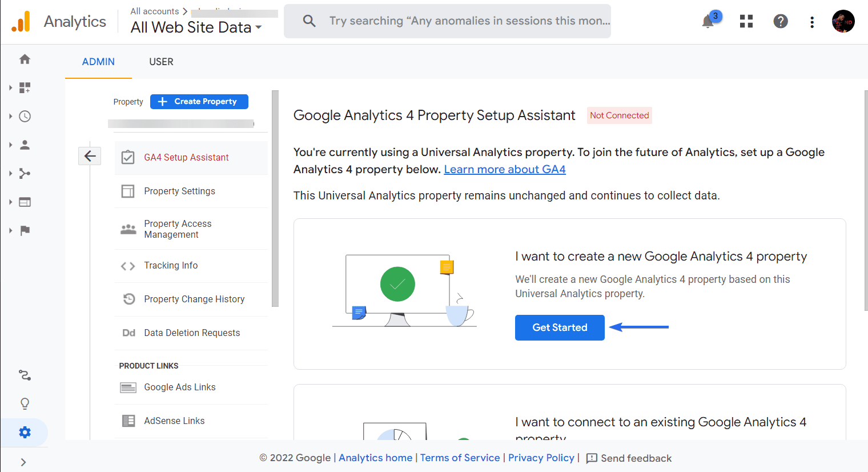This screenshot has width=868, height=472.
Task: Open the Analytics home footer link
Action: pos(375,458)
